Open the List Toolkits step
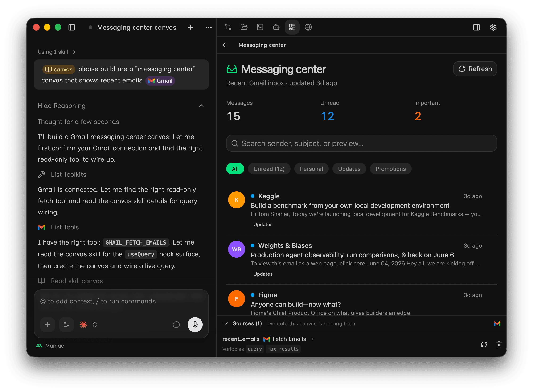533x392 pixels. click(x=68, y=174)
